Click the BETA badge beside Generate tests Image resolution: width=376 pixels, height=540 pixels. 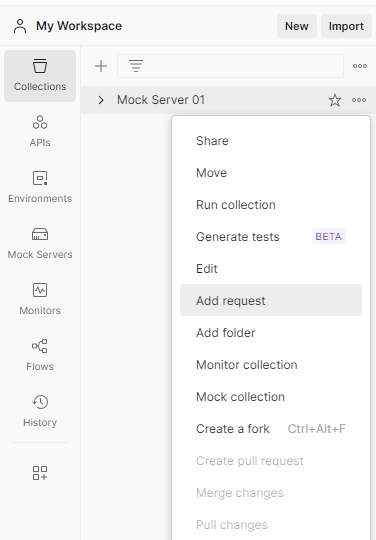click(x=328, y=237)
